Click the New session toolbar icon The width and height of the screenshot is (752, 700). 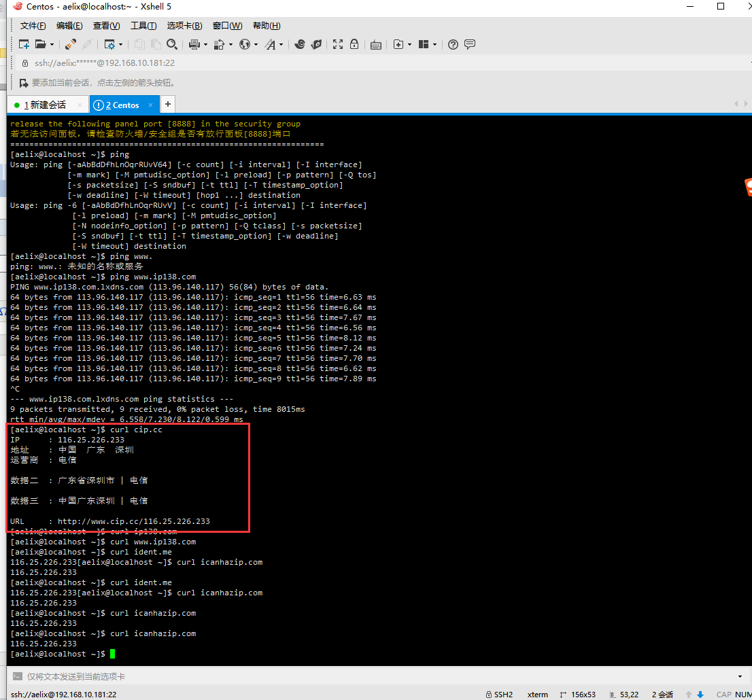[24, 45]
